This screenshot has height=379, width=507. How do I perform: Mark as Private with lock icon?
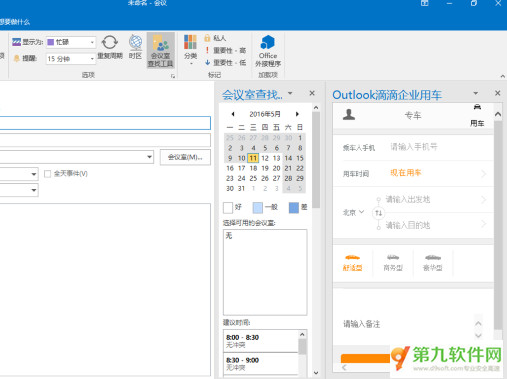coord(215,38)
